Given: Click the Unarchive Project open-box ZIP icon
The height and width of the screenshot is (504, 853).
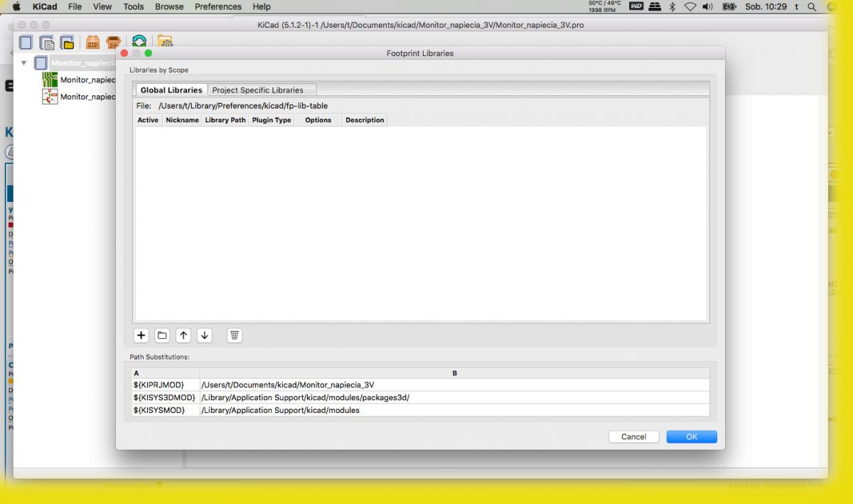Looking at the screenshot, I should click(113, 43).
